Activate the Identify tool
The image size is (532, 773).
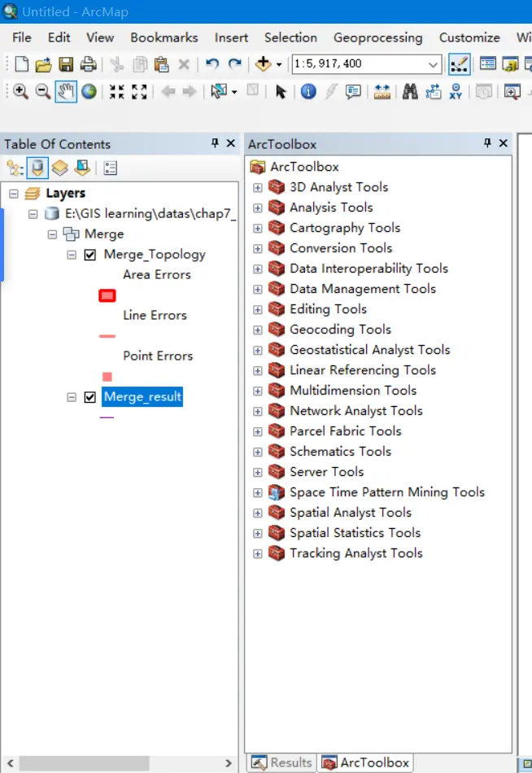(x=308, y=91)
